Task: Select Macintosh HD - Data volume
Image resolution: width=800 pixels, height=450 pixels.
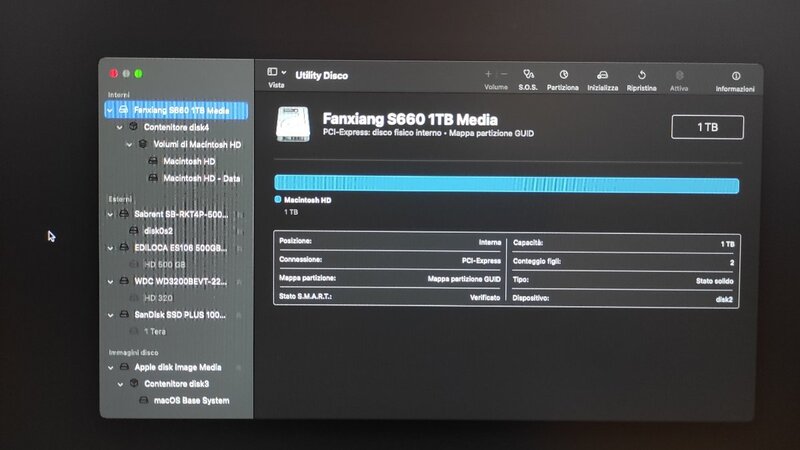Action: pyautogui.click(x=201, y=178)
